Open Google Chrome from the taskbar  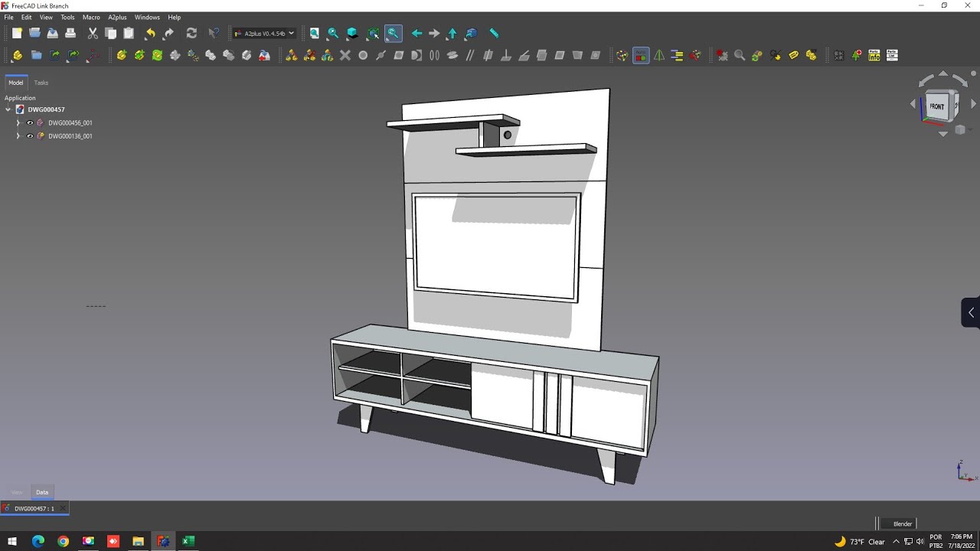coord(63,541)
